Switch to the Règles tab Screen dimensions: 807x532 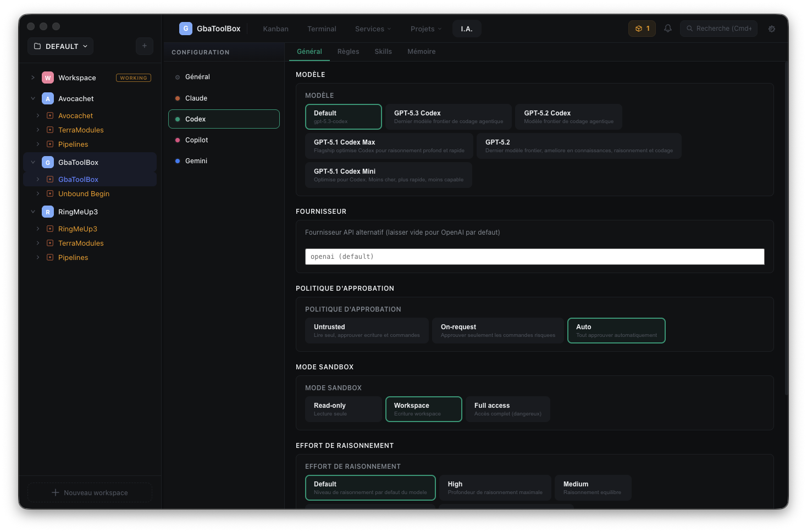click(x=349, y=52)
